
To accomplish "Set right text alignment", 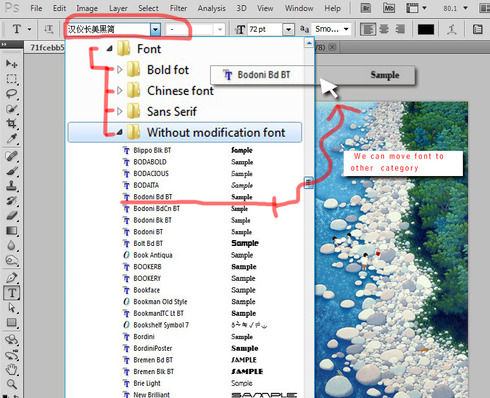I will pos(400,29).
